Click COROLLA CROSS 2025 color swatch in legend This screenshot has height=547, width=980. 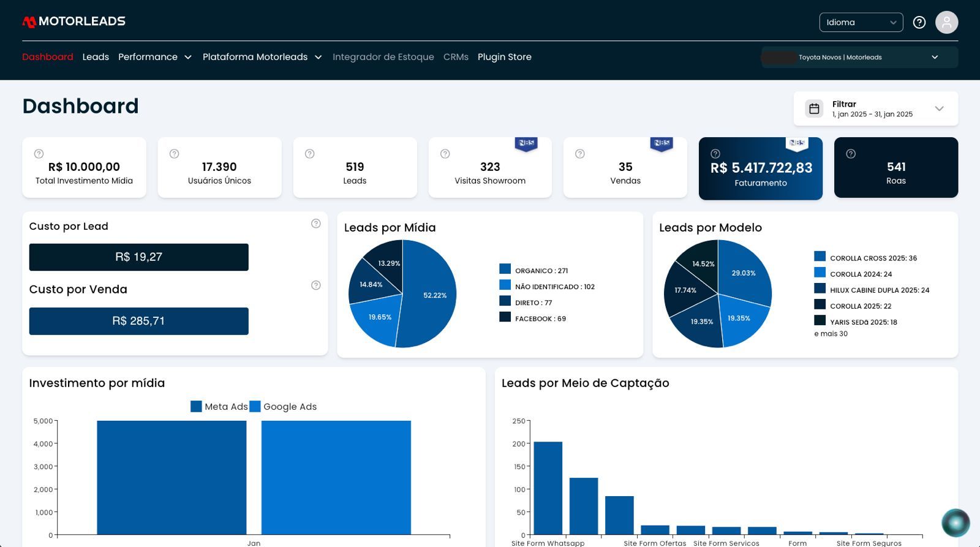point(820,257)
